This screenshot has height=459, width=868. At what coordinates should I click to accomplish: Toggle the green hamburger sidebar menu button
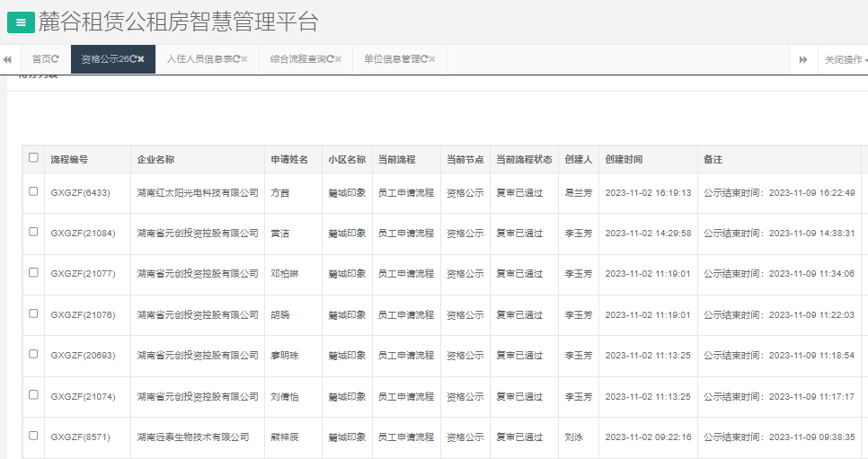tap(21, 22)
